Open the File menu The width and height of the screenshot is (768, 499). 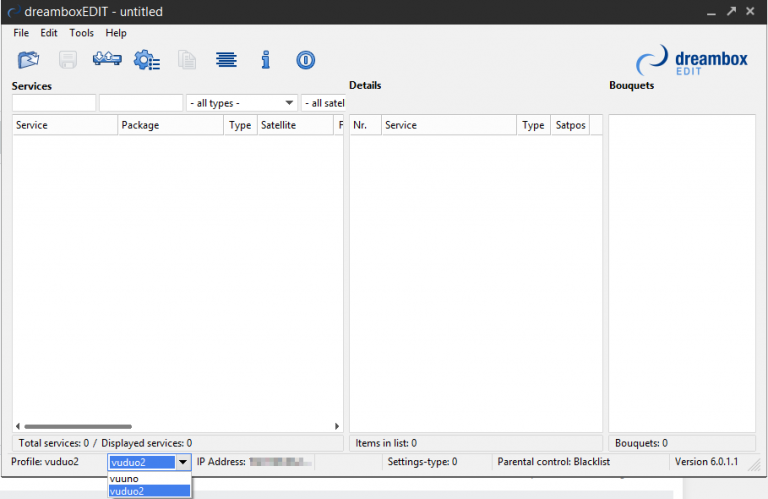pos(21,33)
